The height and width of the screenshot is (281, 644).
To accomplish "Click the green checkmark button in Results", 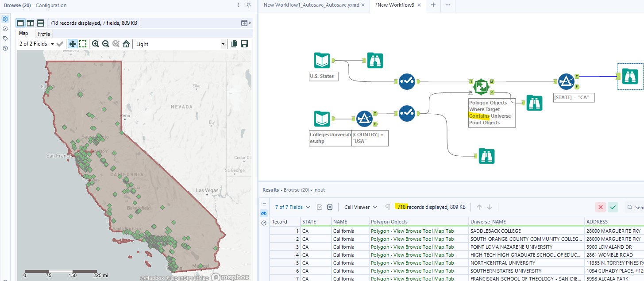I will point(613,207).
